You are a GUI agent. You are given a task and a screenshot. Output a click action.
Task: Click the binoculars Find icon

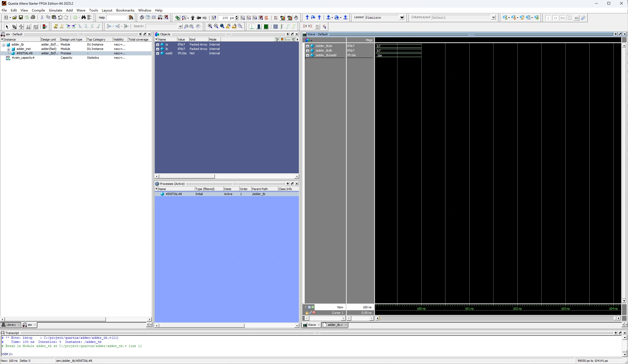[x=83, y=18]
